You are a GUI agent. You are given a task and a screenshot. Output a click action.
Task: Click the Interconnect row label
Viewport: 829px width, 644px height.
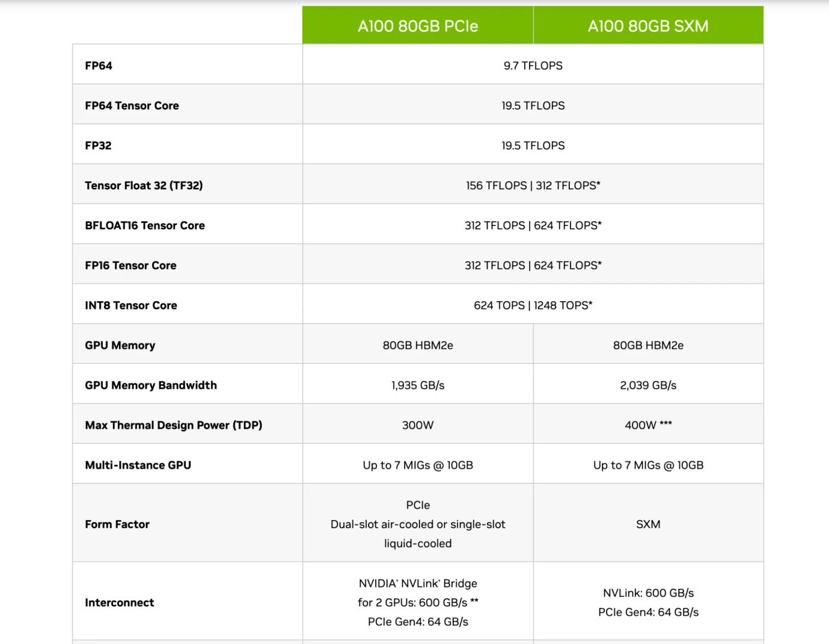119,603
